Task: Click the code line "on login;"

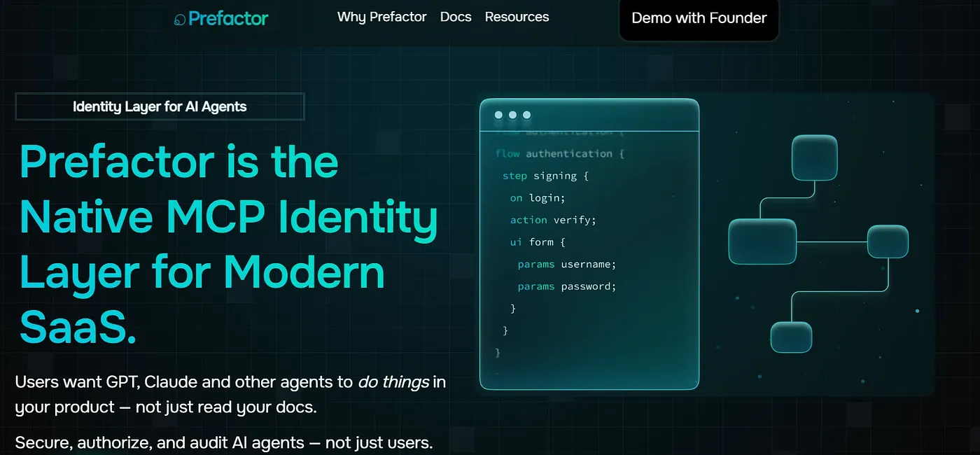Action: click(538, 198)
